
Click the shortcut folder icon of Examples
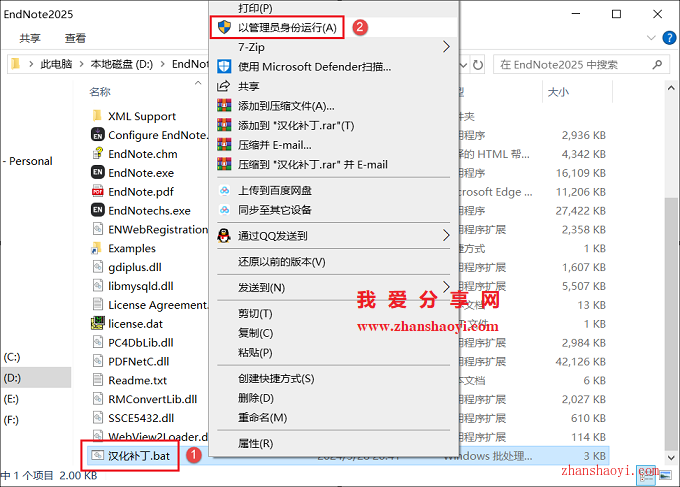(96, 248)
